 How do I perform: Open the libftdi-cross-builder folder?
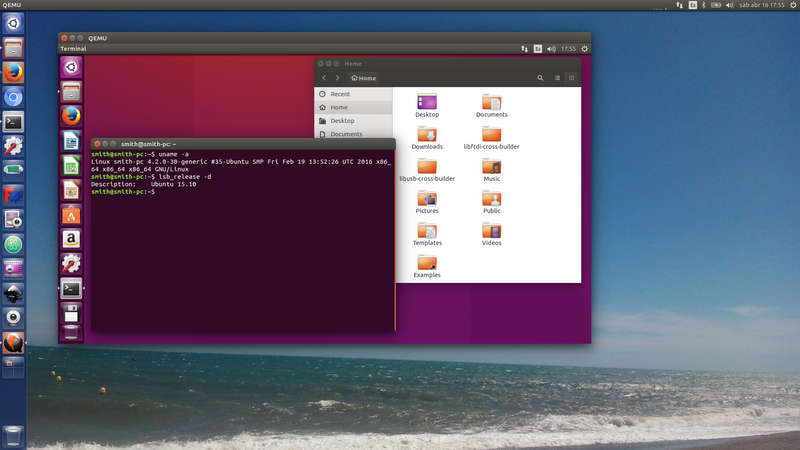point(491,134)
